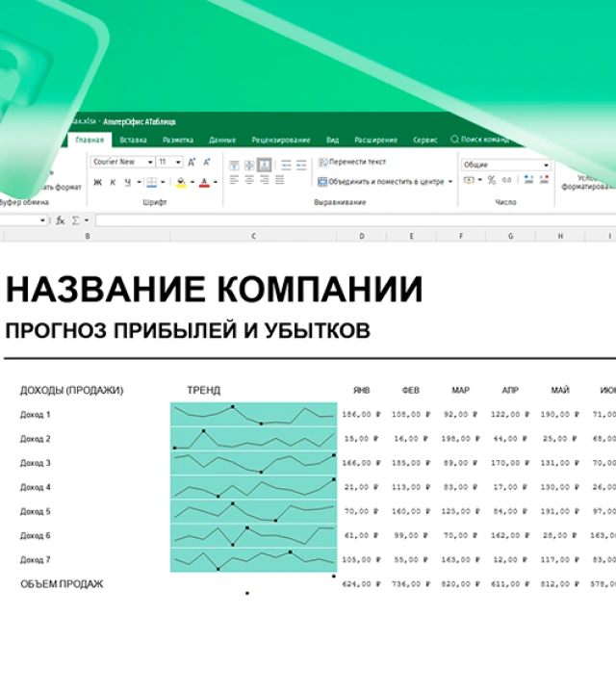Expand the currency format dropdown arrow

480,180
